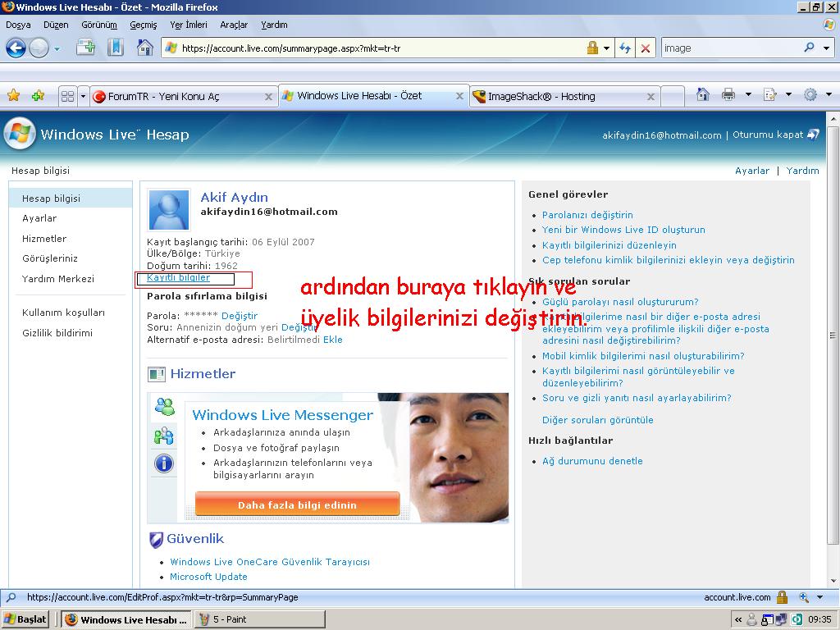840x630 pixels.
Task: Expand the address bar URL history dropdown
Action: pos(606,48)
